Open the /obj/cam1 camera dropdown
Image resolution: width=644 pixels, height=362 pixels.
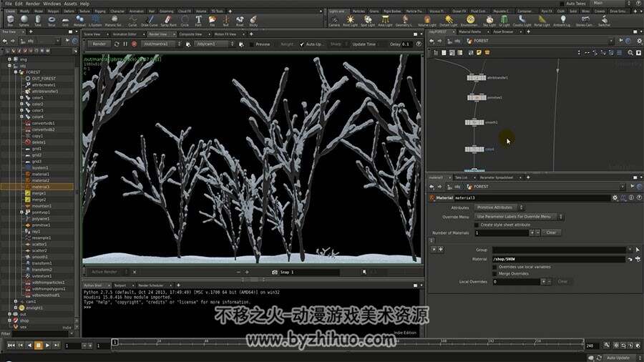[x=215, y=44]
